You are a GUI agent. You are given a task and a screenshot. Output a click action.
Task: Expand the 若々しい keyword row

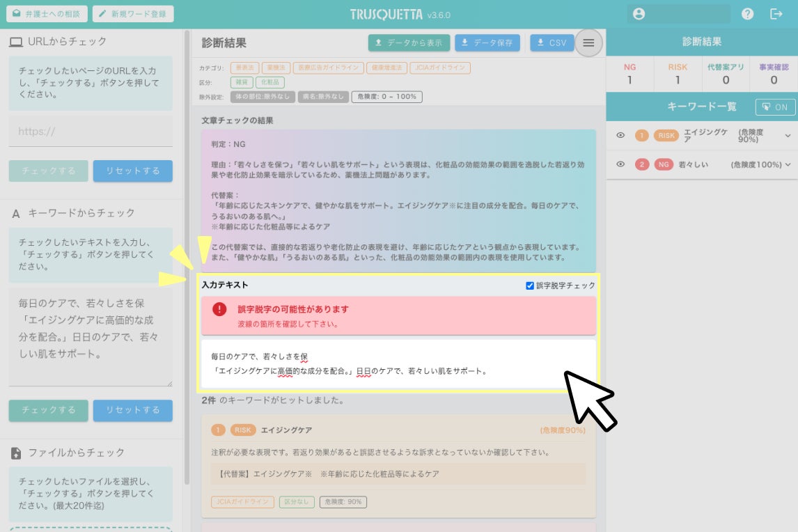click(788, 164)
